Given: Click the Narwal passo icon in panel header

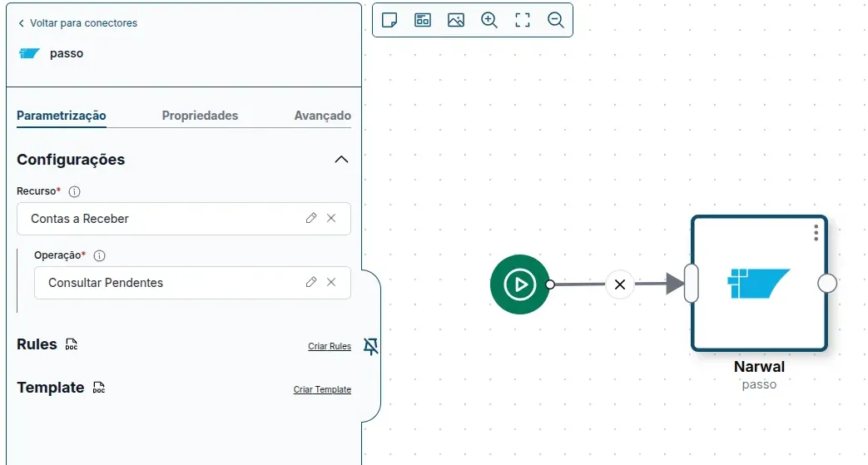Looking at the screenshot, I should (29, 53).
